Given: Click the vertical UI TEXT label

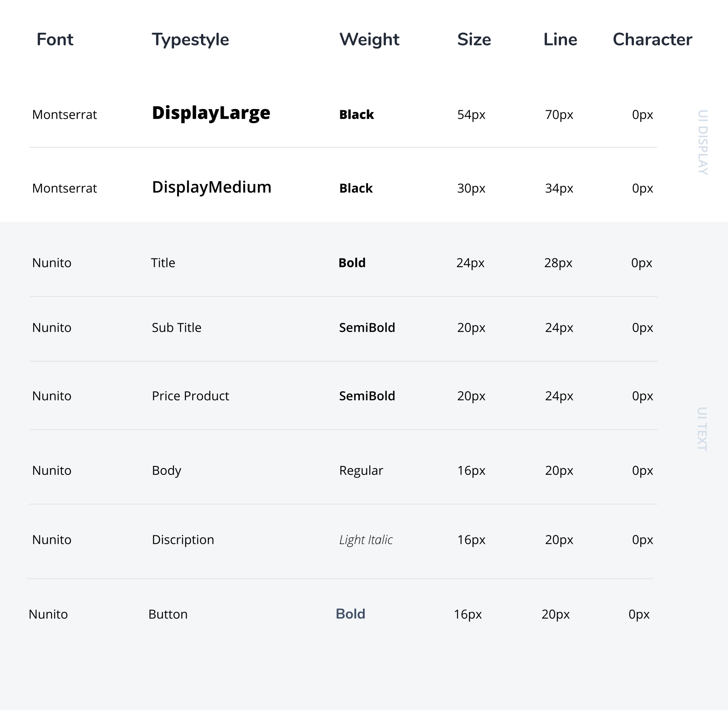Looking at the screenshot, I should [x=702, y=429].
